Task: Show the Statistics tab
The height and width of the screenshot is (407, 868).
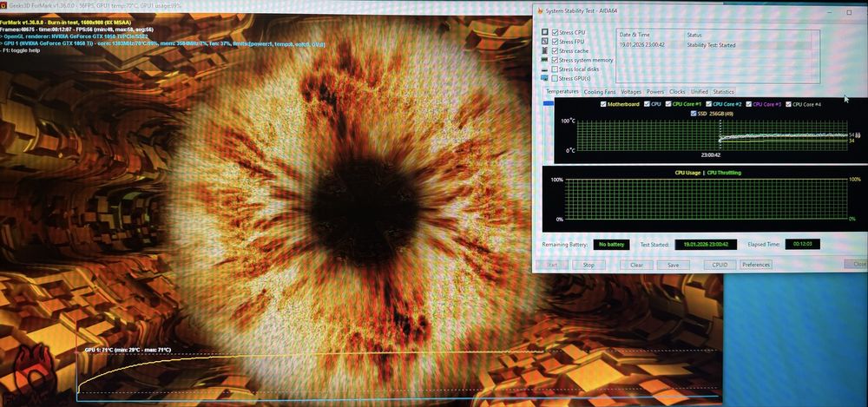Action: (724, 92)
